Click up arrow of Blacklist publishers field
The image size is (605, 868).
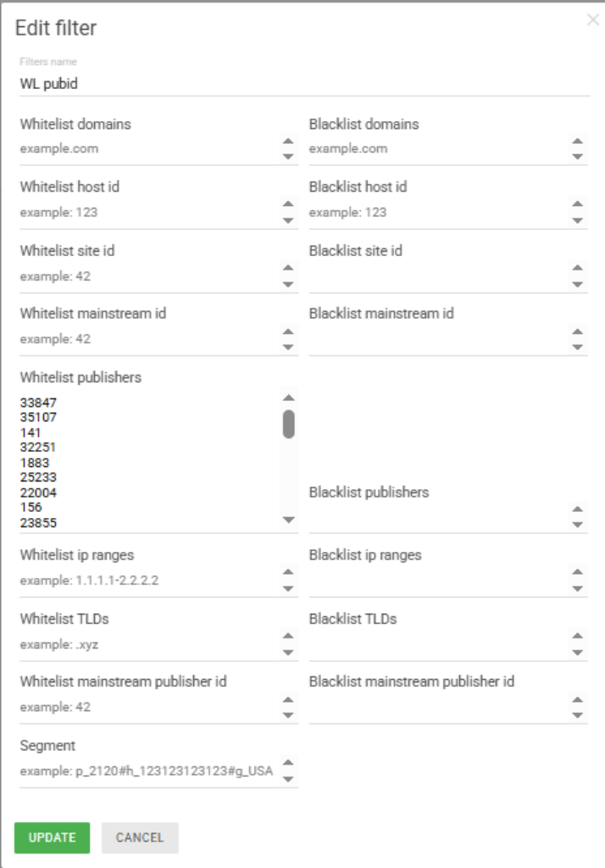coord(578,509)
